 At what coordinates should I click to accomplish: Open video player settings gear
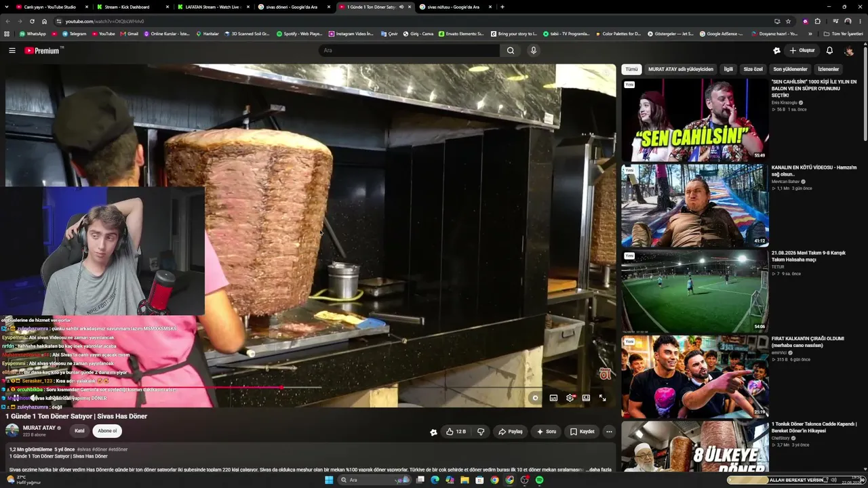click(570, 398)
